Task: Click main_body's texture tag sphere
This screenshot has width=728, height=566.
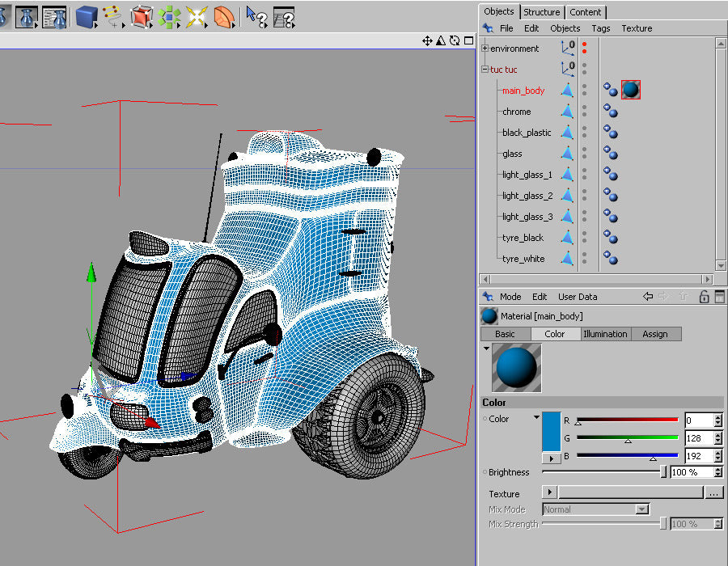Action: click(x=631, y=90)
